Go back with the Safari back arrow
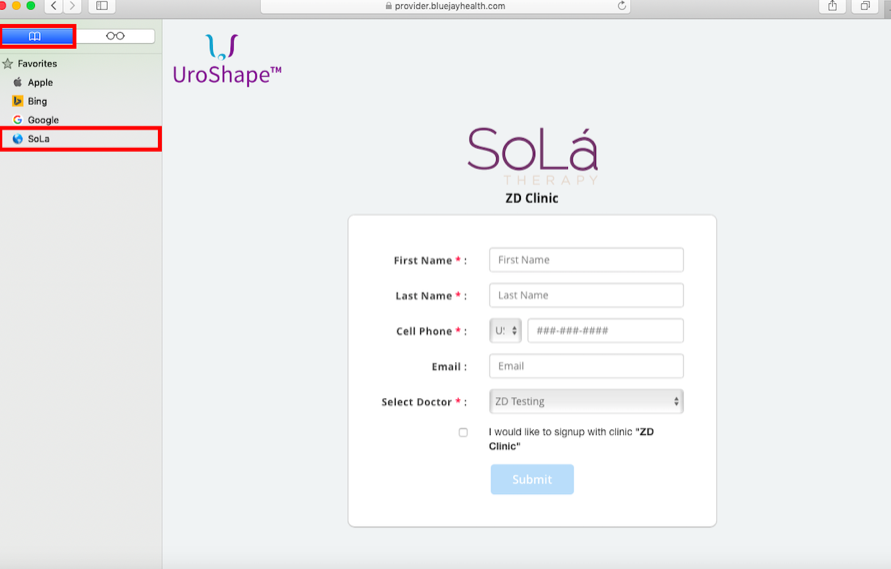The height and width of the screenshot is (569, 891). (x=54, y=6)
